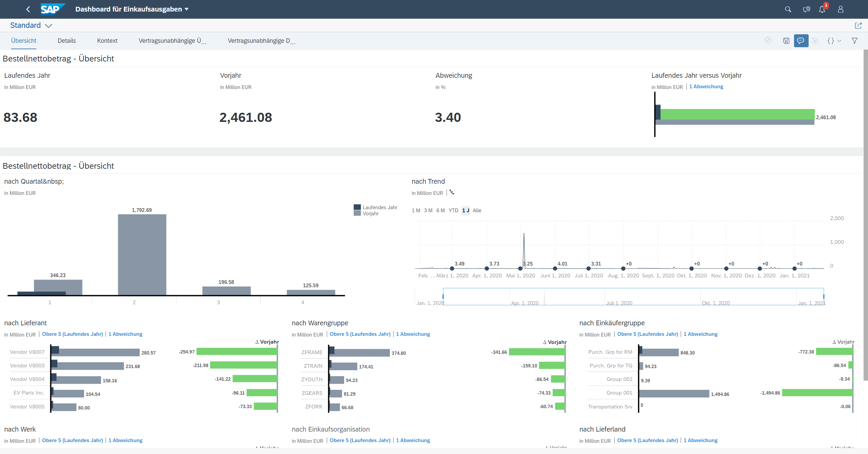Click the search magnifier icon in header
This screenshot has width=868, height=454.
(x=788, y=10)
